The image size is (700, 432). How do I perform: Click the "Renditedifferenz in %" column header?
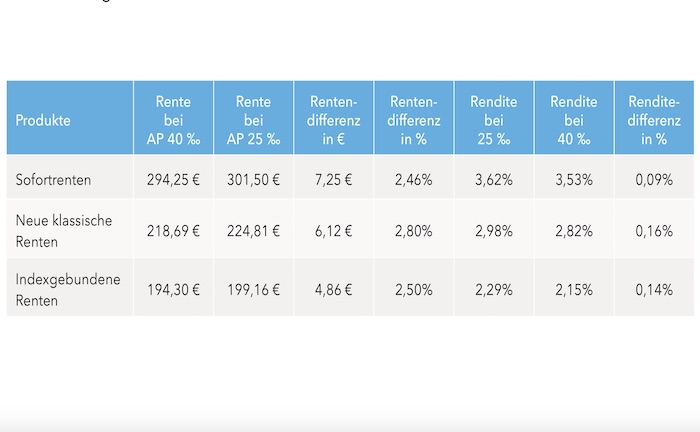[653, 120]
